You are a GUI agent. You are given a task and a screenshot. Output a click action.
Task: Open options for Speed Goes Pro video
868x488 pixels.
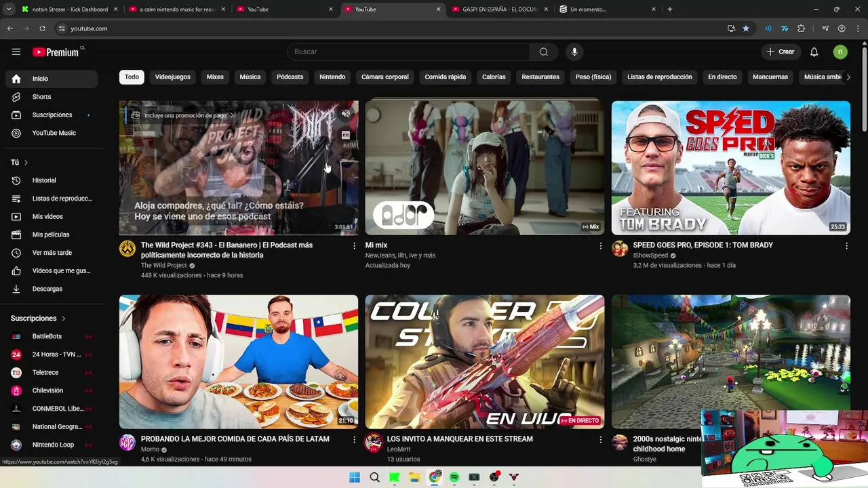click(846, 246)
